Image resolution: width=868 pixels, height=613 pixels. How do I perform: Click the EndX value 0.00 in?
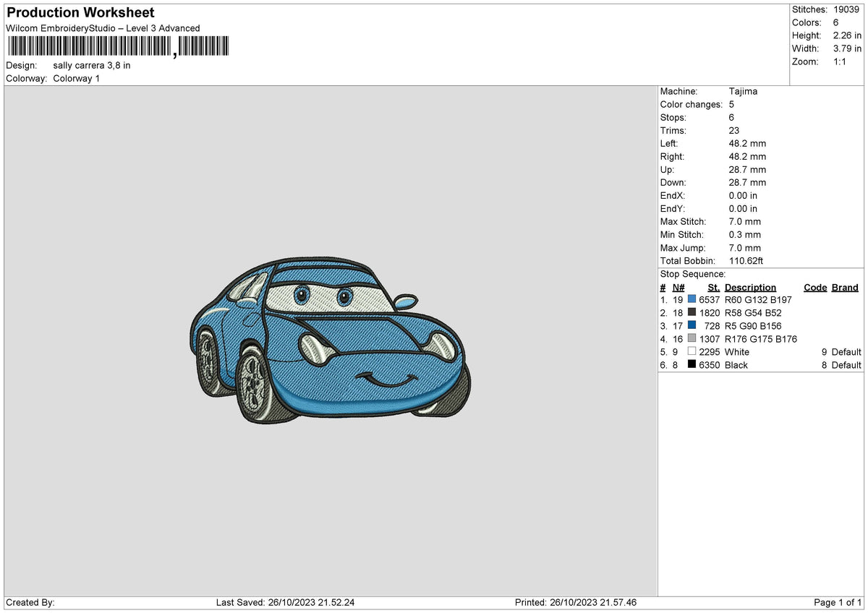click(744, 196)
